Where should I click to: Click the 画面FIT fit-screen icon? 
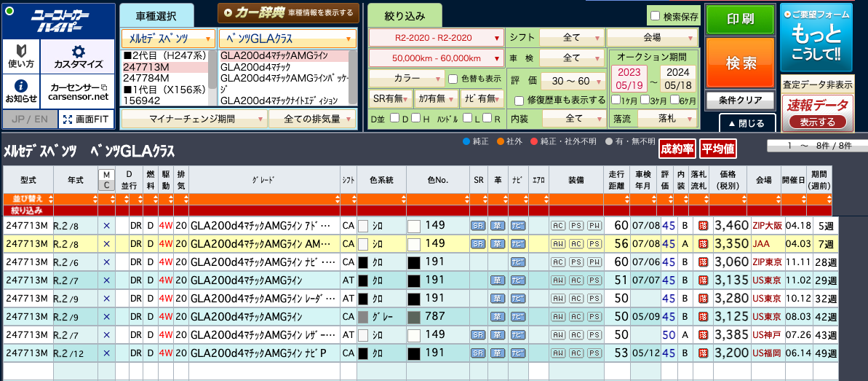pyautogui.click(x=87, y=119)
